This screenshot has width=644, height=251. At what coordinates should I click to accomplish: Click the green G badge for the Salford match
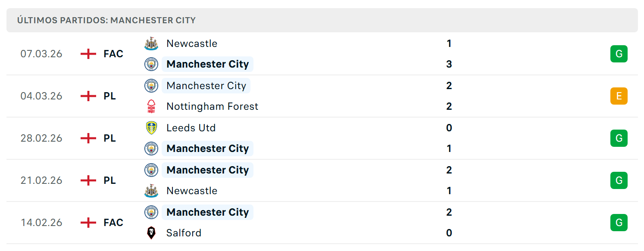619,223
